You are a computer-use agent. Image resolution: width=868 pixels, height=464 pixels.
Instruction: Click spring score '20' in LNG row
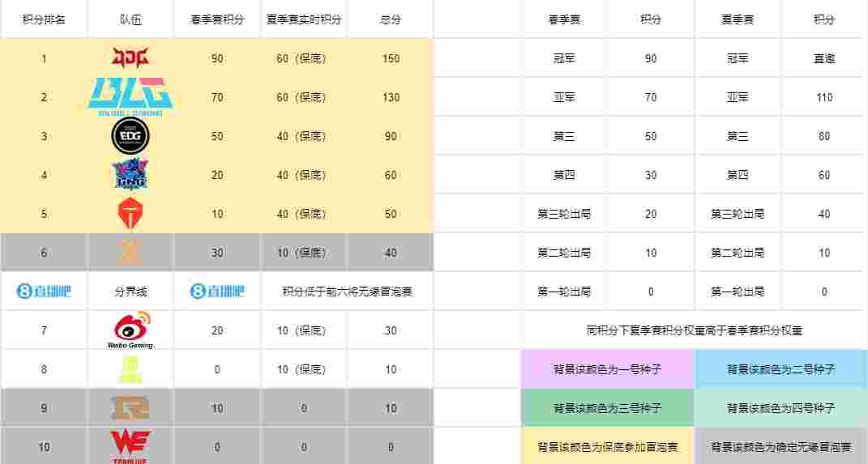click(217, 175)
